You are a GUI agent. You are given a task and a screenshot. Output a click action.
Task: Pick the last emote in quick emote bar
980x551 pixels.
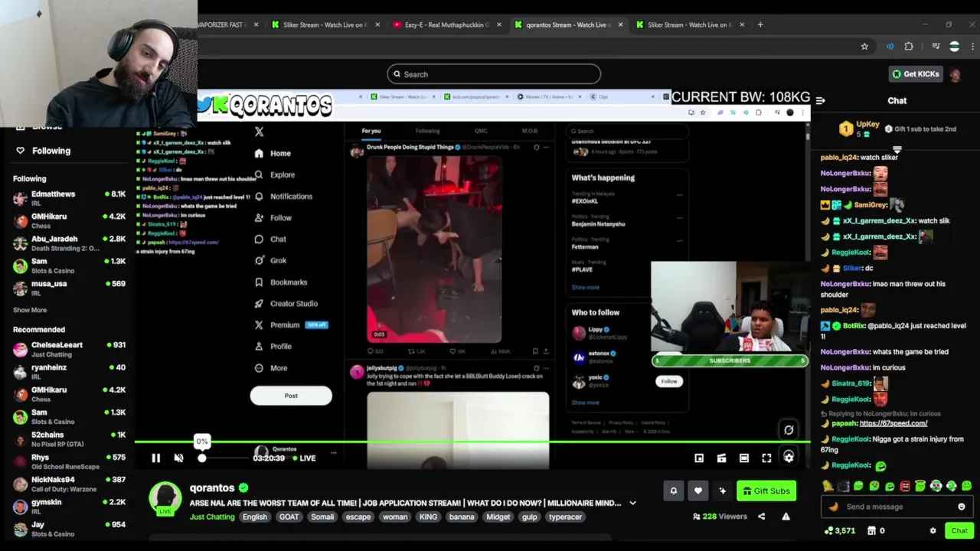tap(967, 486)
